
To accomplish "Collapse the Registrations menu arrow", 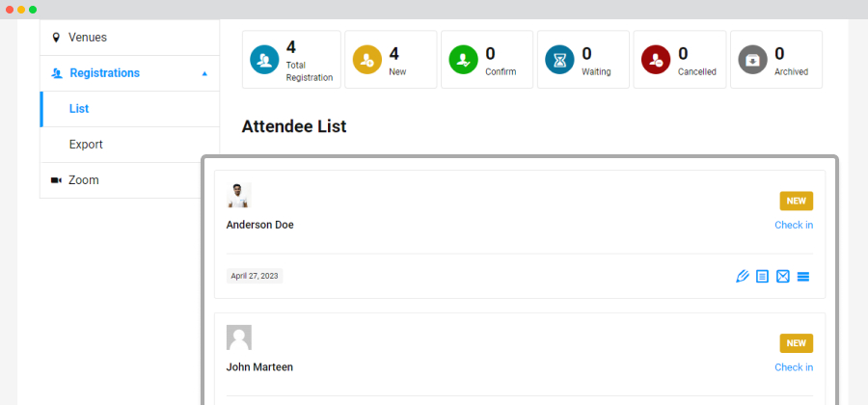I will click(204, 73).
